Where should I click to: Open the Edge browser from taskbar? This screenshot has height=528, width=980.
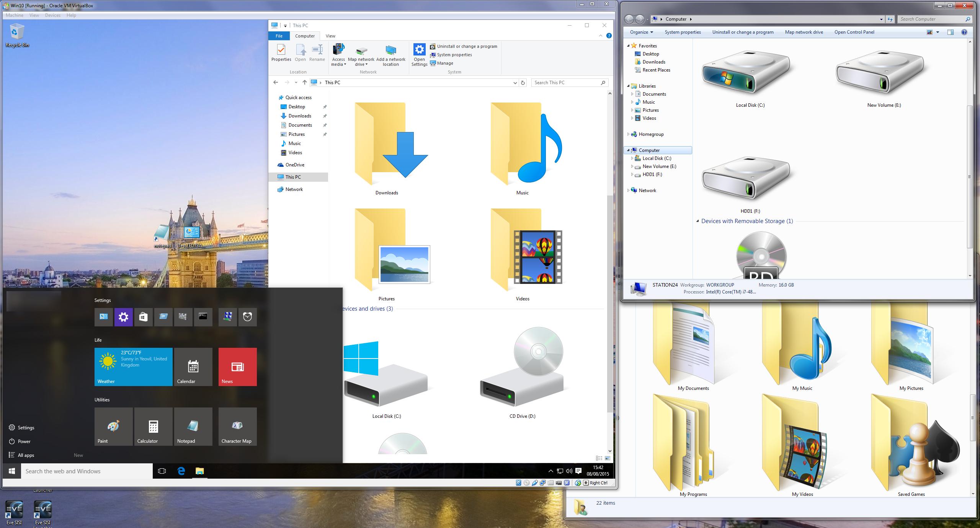(181, 471)
